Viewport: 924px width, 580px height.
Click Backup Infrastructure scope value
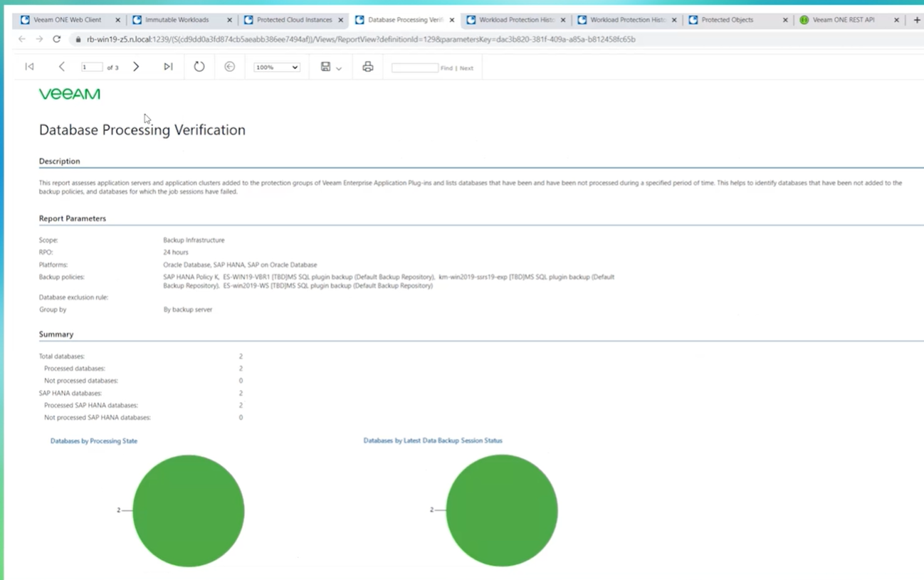194,241
